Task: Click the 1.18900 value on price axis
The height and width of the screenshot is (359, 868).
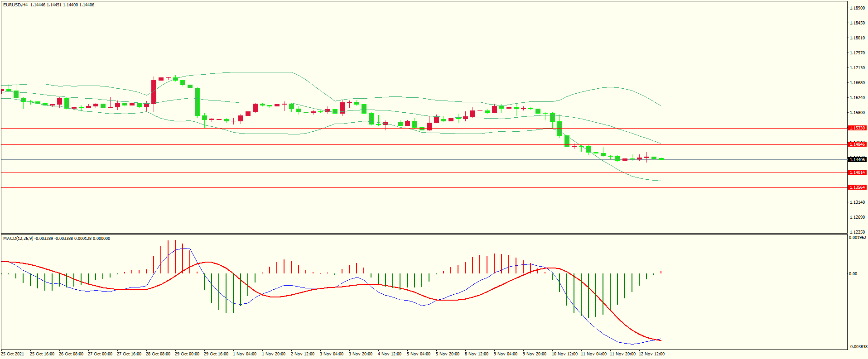Action: (x=857, y=8)
